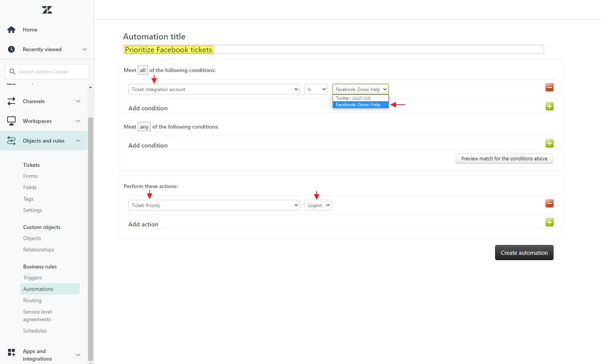Screen dimensions: 601x364
Task: Click Create automation button
Action: pos(524,253)
